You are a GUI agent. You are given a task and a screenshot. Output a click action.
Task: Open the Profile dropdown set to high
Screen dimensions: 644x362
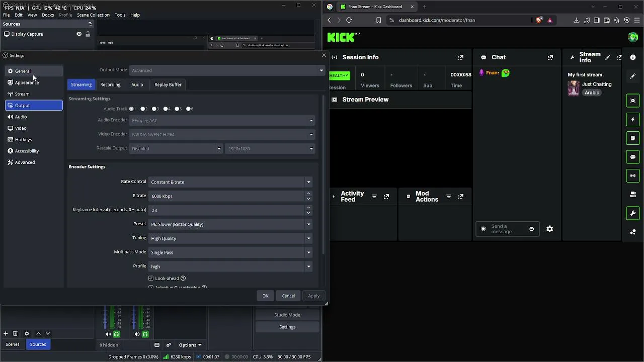click(230, 266)
